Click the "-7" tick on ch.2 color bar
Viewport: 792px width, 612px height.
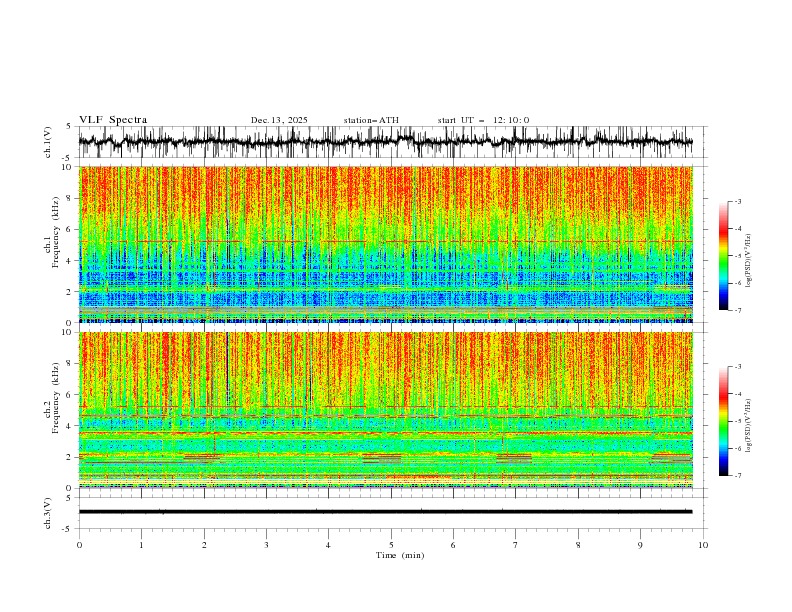738,476
